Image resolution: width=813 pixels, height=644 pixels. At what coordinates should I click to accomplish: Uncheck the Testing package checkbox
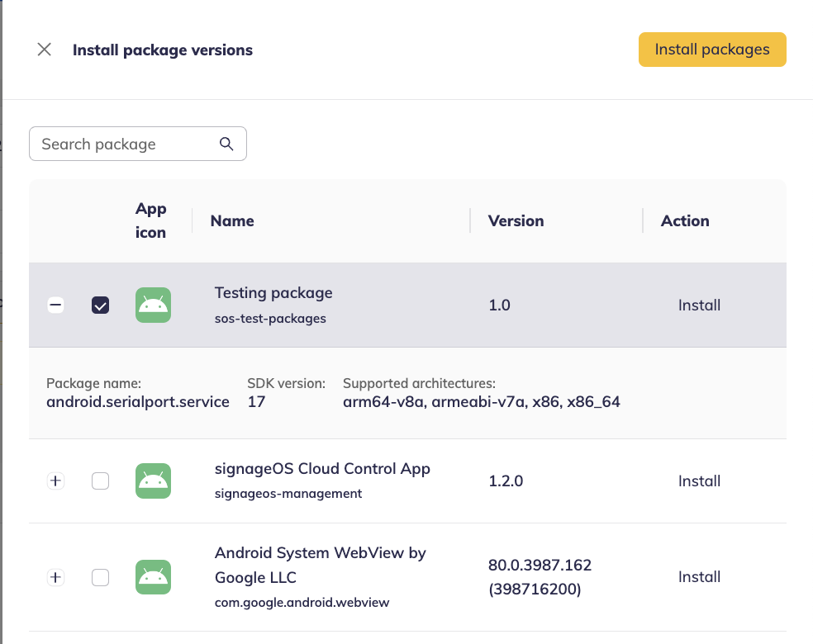click(x=100, y=305)
